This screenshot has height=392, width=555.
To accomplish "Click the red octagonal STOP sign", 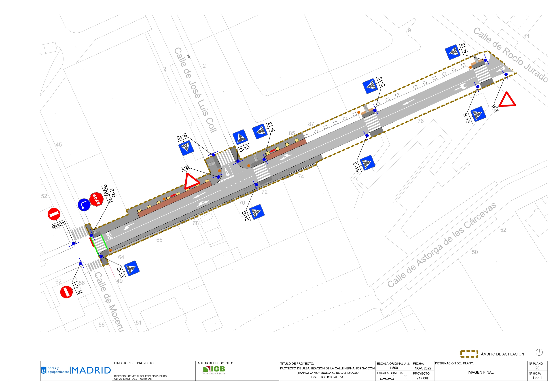I will (x=96, y=199).
